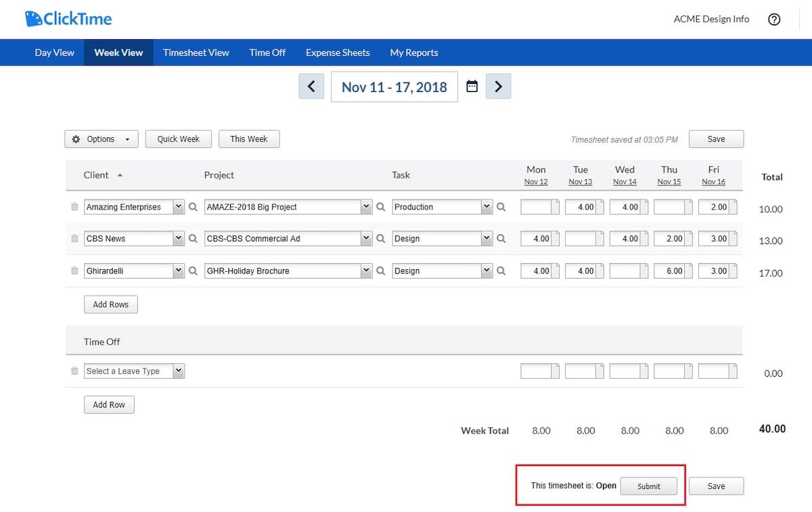Open the Select a Leave Type dropdown
The height and width of the screenshot is (512, 812).
pyautogui.click(x=134, y=371)
